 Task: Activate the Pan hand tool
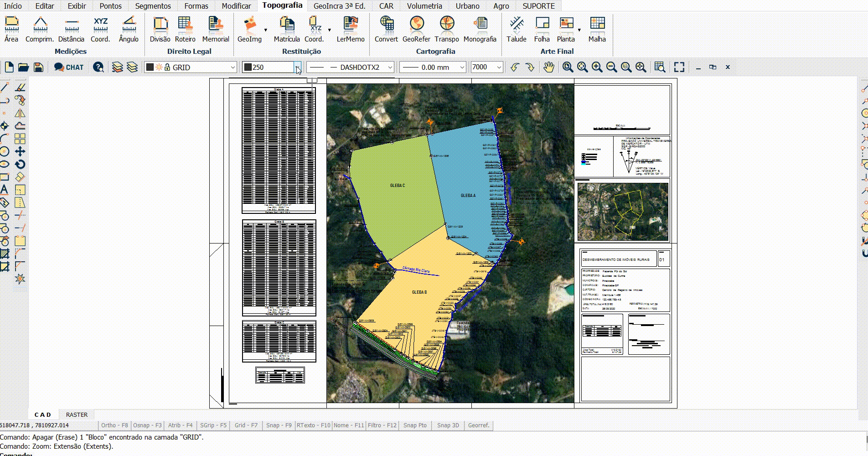point(548,67)
